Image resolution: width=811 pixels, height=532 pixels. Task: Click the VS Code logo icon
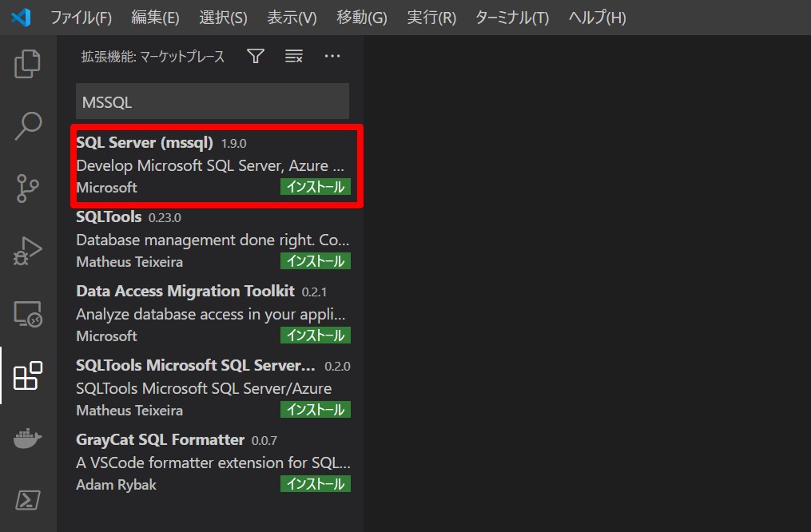[21, 18]
